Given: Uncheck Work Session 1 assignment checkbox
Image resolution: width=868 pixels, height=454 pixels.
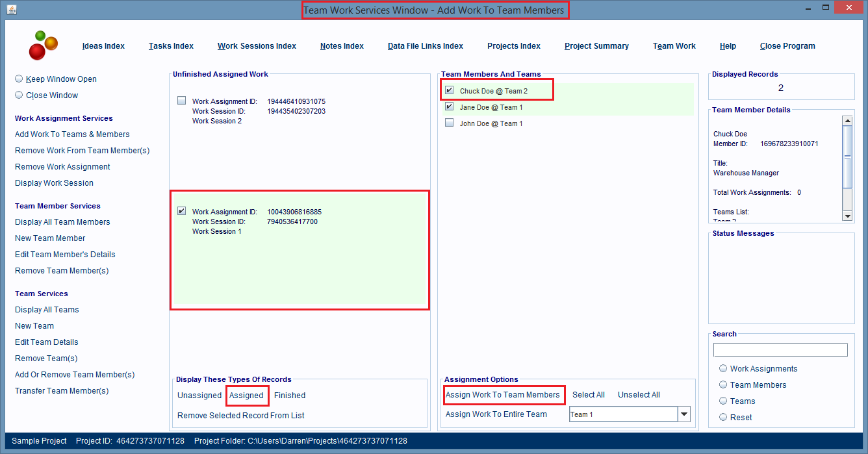Looking at the screenshot, I should click(x=181, y=210).
